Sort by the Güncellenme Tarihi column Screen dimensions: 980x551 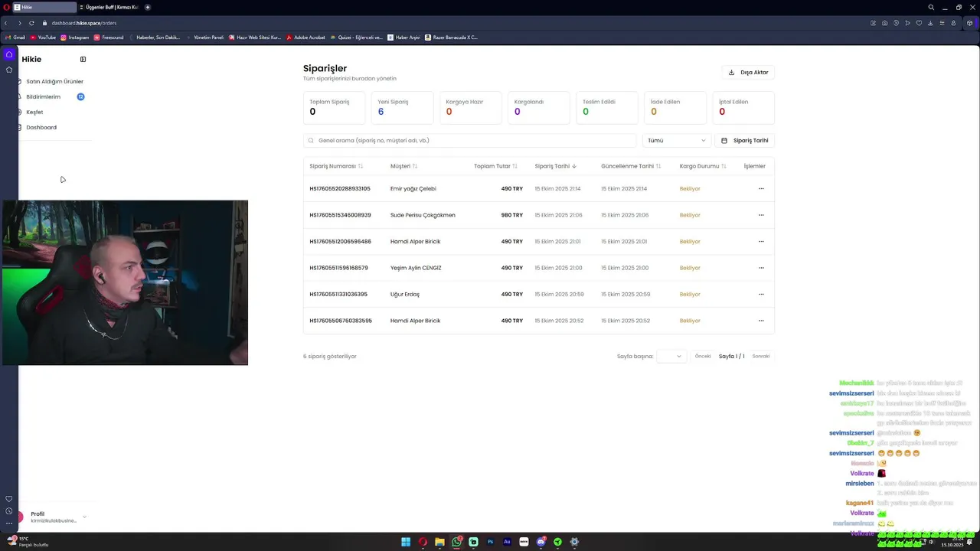(631, 166)
